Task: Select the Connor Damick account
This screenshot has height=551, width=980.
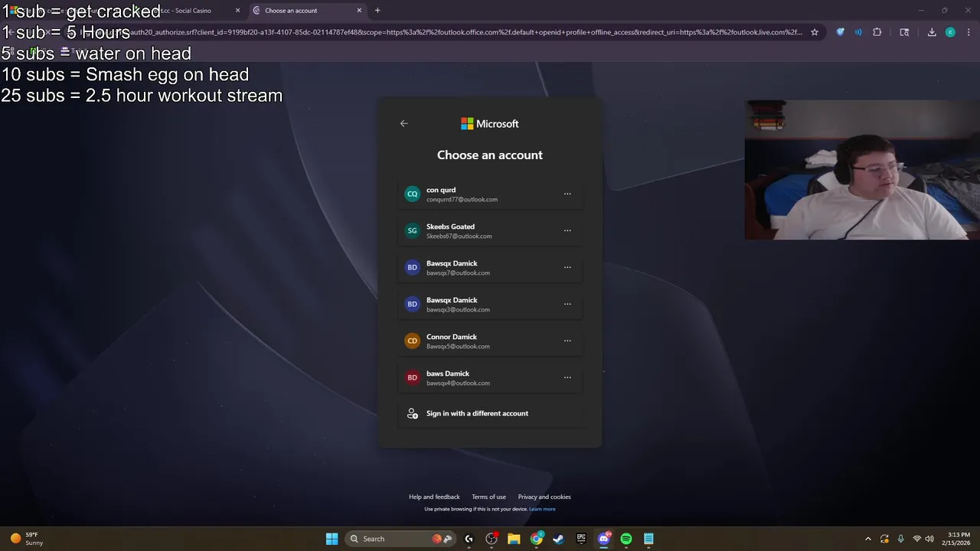Action: [490, 341]
